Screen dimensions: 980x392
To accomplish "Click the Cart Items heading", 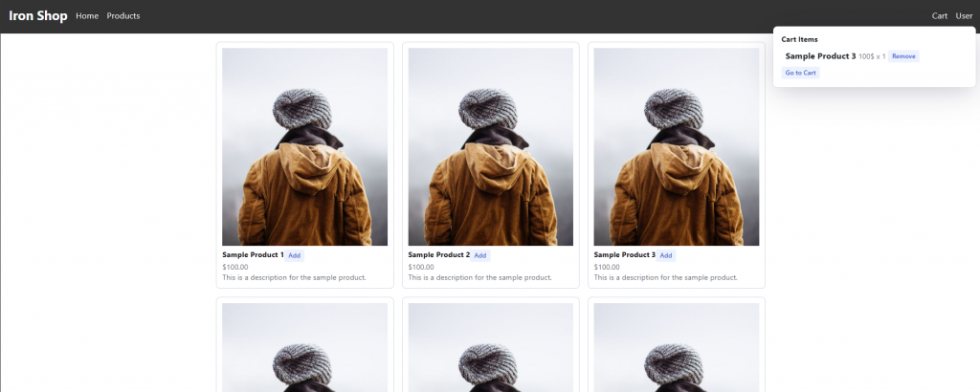I will click(x=799, y=39).
